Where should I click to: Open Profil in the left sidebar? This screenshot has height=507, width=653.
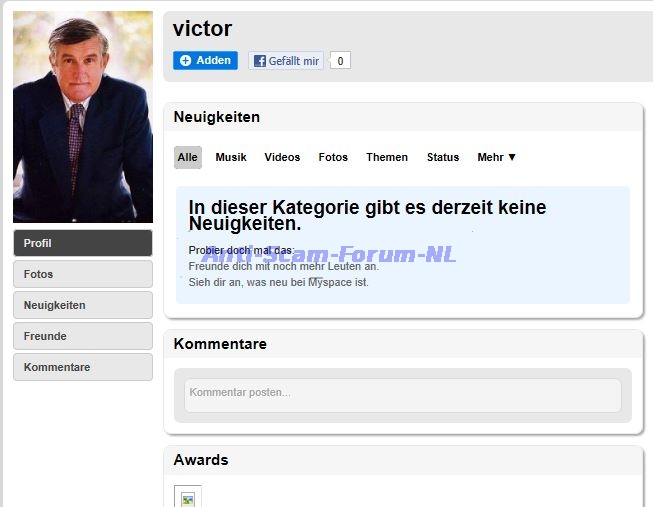click(x=82, y=243)
